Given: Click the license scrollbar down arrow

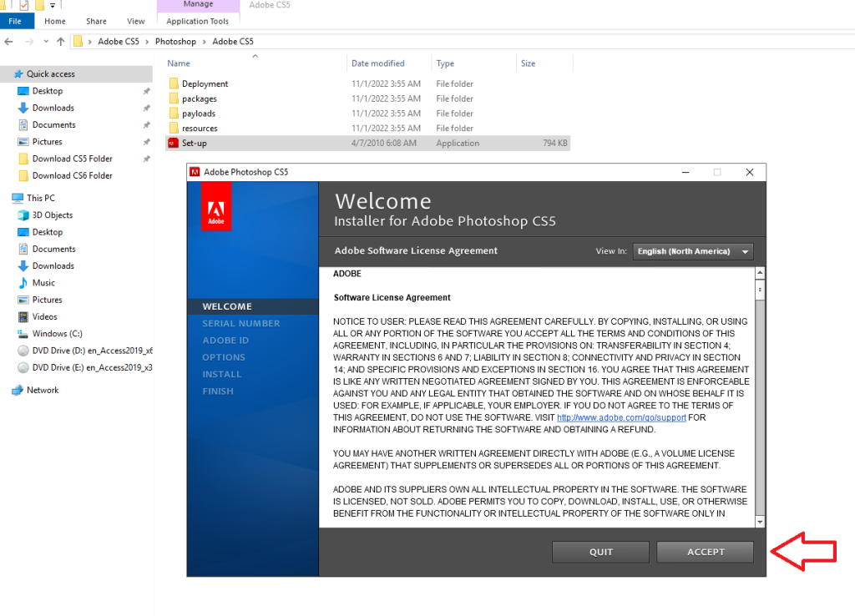Looking at the screenshot, I should (760, 522).
